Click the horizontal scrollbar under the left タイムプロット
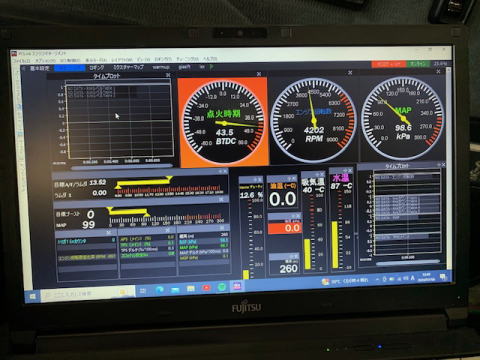 (122, 166)
